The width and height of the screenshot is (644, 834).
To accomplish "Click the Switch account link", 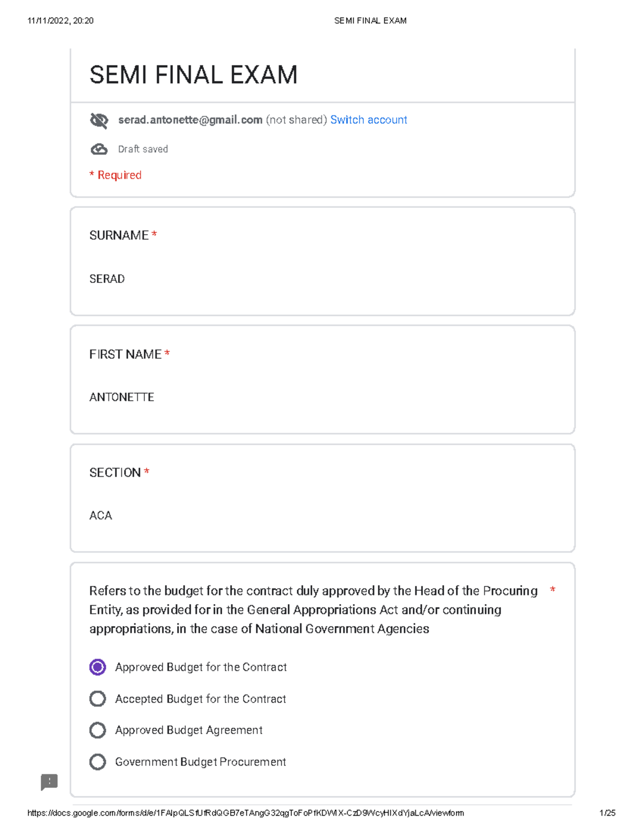I will point(369,120).
